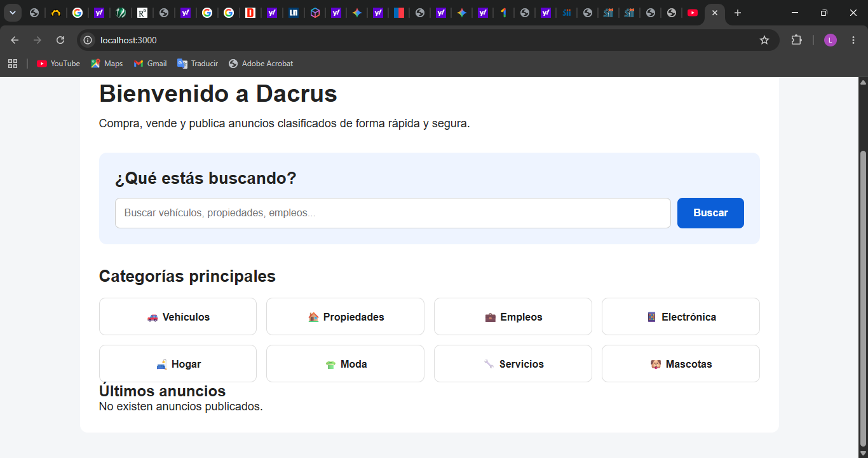Go forward with the forward arrow

tap(37, 40)
